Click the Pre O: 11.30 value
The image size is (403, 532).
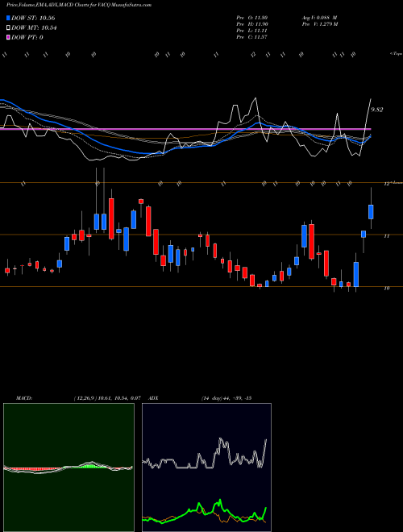252,18
